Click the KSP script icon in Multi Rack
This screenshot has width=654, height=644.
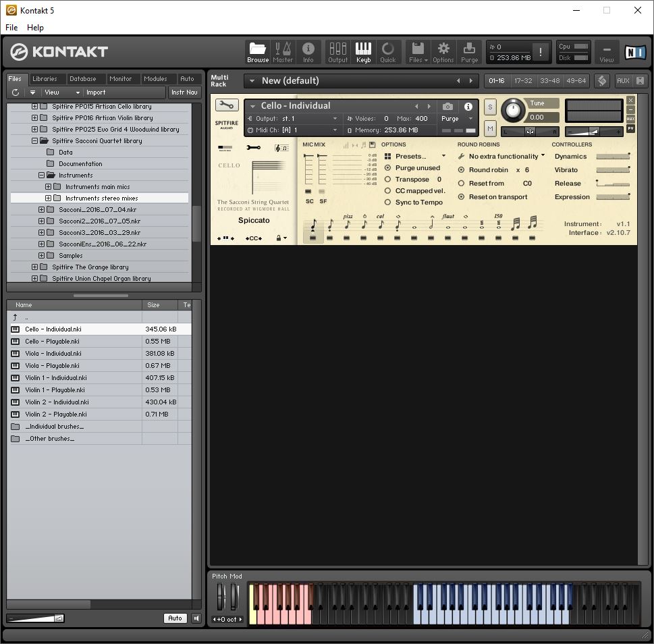pyautogui.click(x=602, y=80)
